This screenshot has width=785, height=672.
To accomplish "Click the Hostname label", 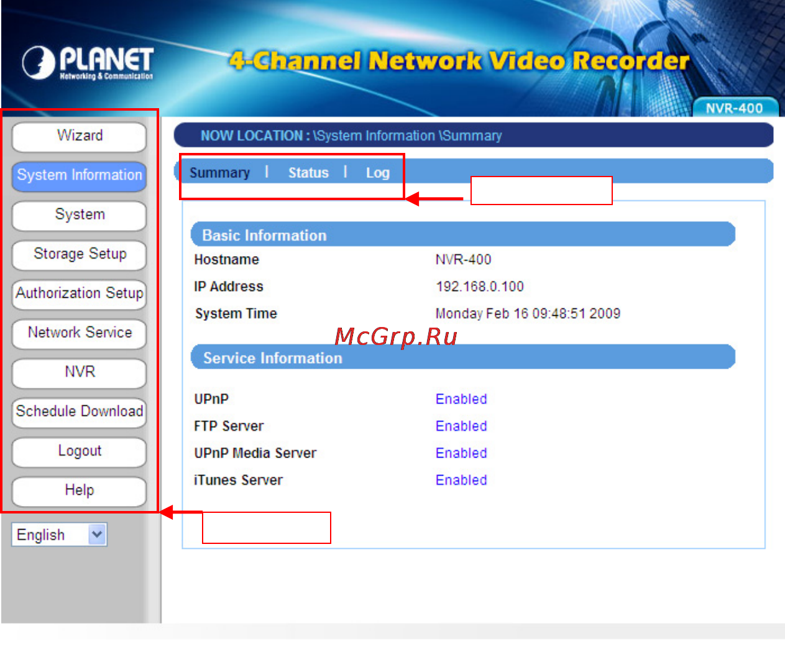I will (x=227, y=259).
